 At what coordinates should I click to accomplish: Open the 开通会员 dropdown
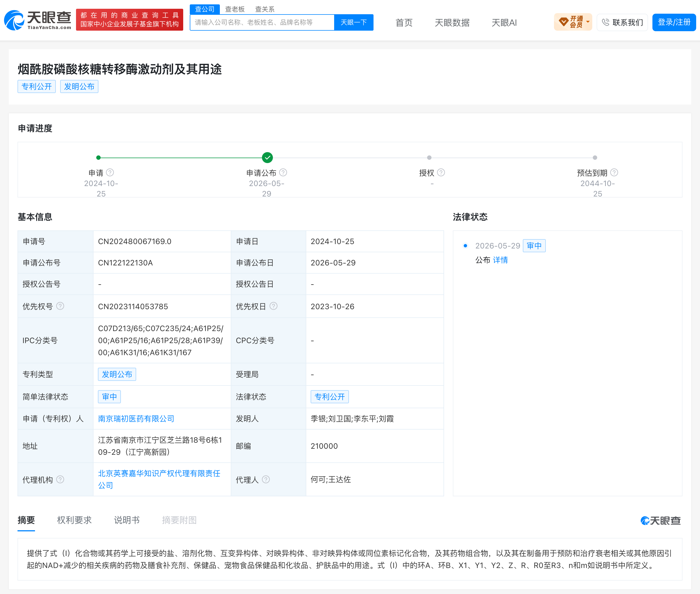click(x=573, y=22)
